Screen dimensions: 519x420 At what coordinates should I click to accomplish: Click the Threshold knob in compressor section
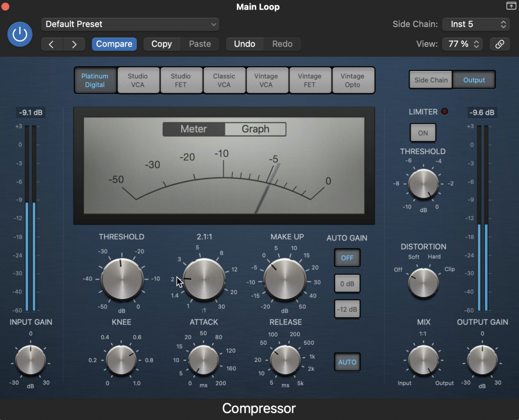tap(122, 279)
